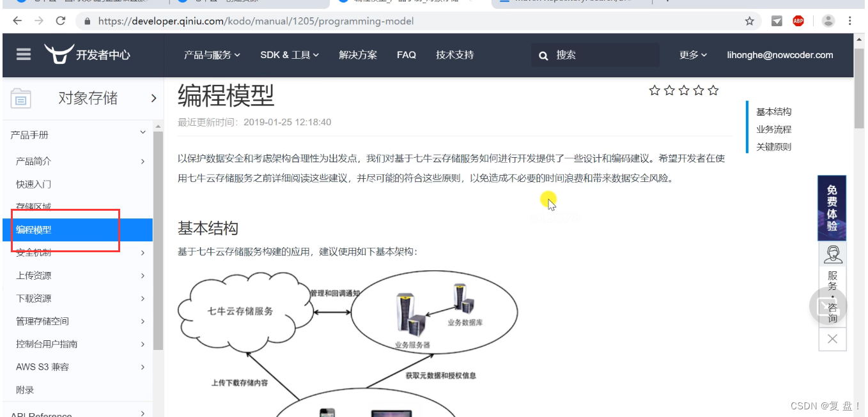The image size is (868, 417).
Task: Click the 最近更新时间 timestamp text
Action: [254, 122]
